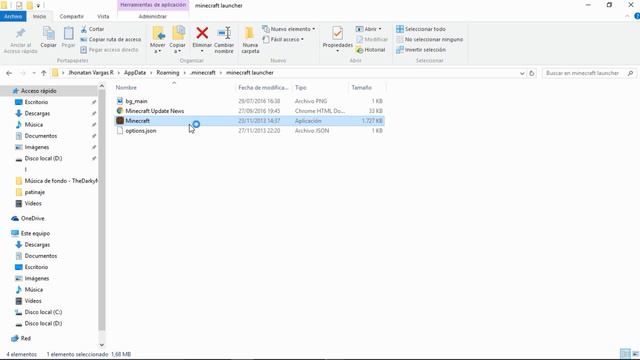Screen dimensions: 640x360
Task: Navigate to Roaming in the breadcrumb
Action: (x=168, y=73)
